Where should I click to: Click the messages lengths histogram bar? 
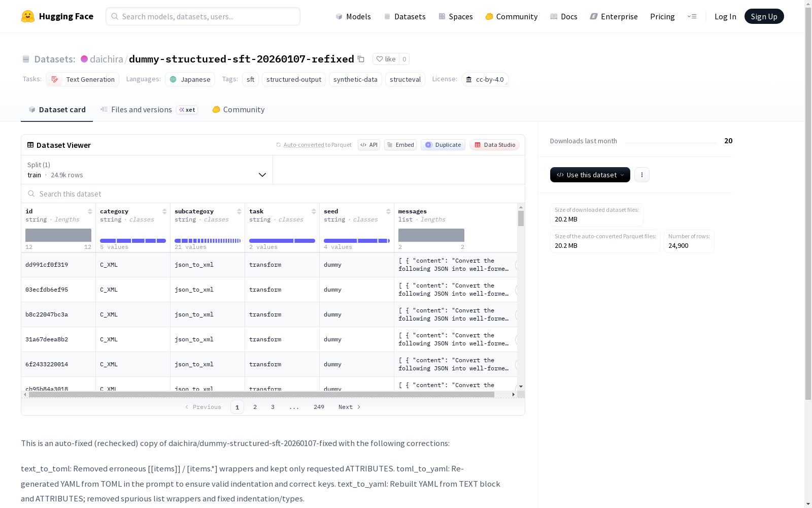pyautogui.click(x=431, y=235)
